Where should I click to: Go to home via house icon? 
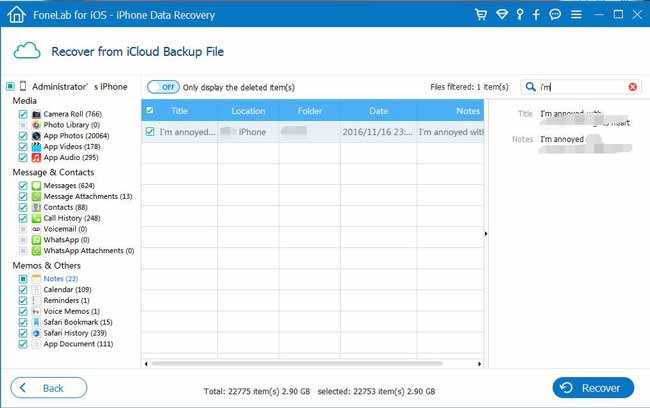pos(16,15)
